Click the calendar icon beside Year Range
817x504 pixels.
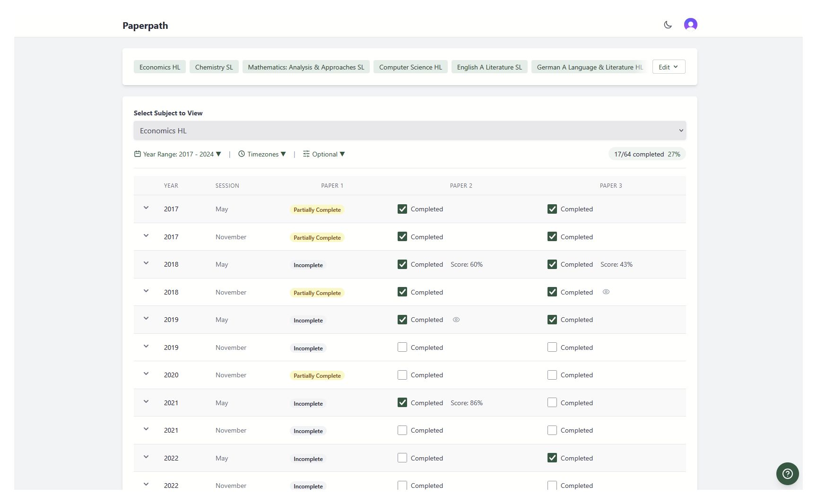click(137, 154)
